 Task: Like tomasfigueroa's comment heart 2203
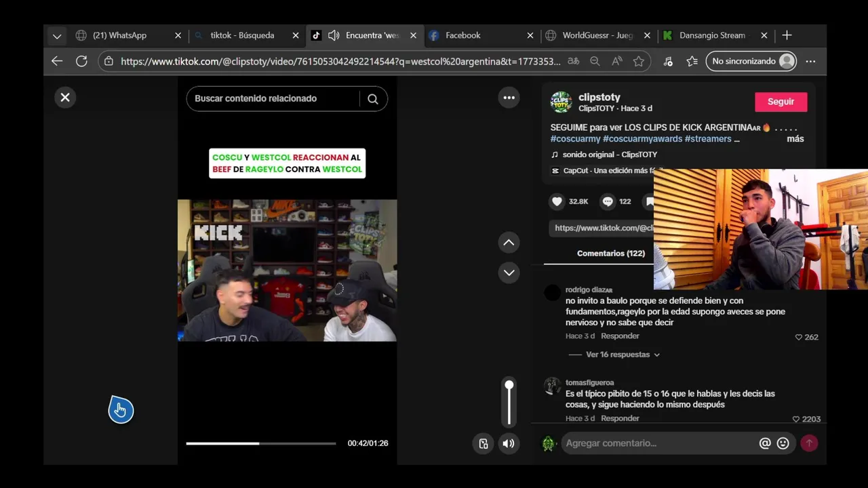click(x=796, y=419)
